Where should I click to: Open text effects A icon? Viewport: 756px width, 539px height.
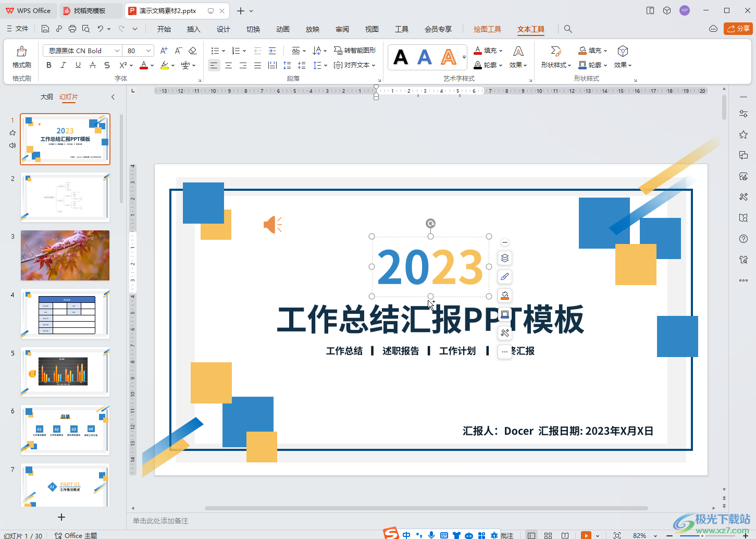[518, 51]
